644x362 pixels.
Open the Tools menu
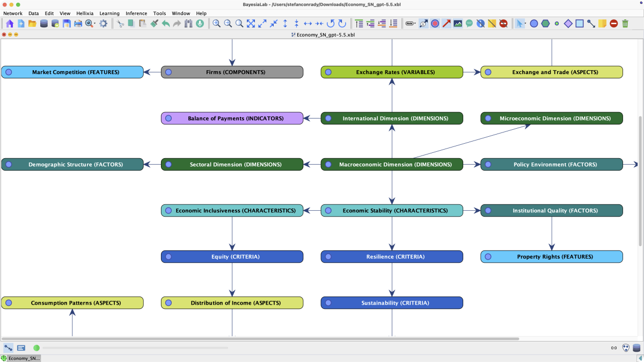[x=159, y=13]
